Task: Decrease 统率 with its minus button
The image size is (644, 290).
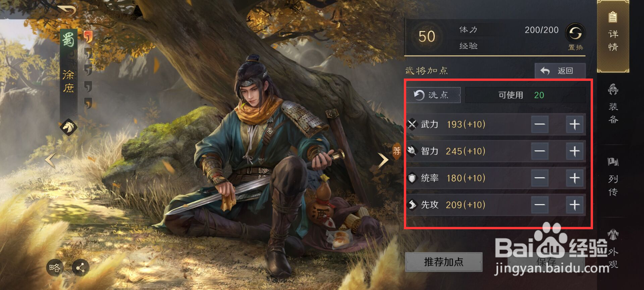Action: click(540, 178)
